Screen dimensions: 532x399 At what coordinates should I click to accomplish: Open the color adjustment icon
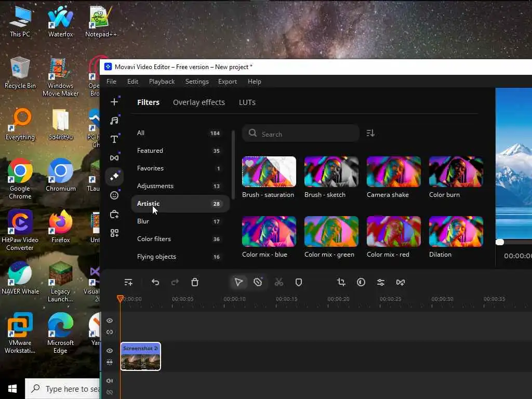tap(361, 282)
